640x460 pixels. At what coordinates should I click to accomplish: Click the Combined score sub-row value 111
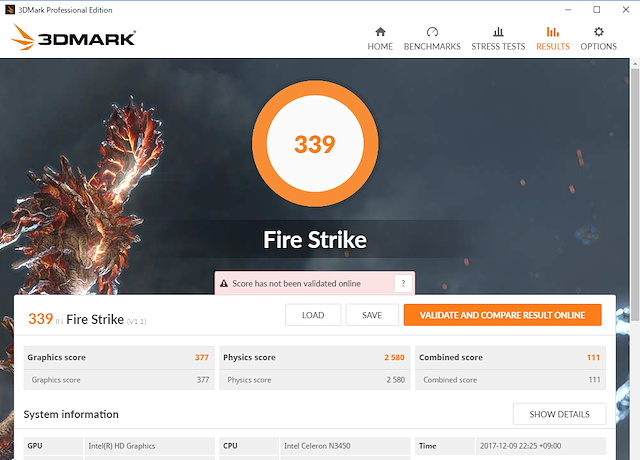tap(594, 380)
